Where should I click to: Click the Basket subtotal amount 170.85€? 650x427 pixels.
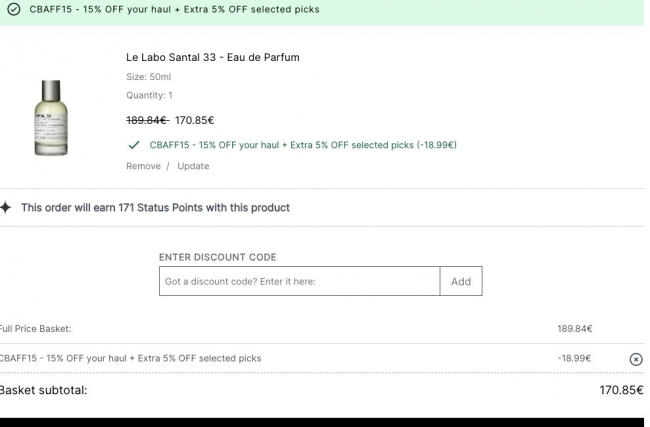coord(621,390)
